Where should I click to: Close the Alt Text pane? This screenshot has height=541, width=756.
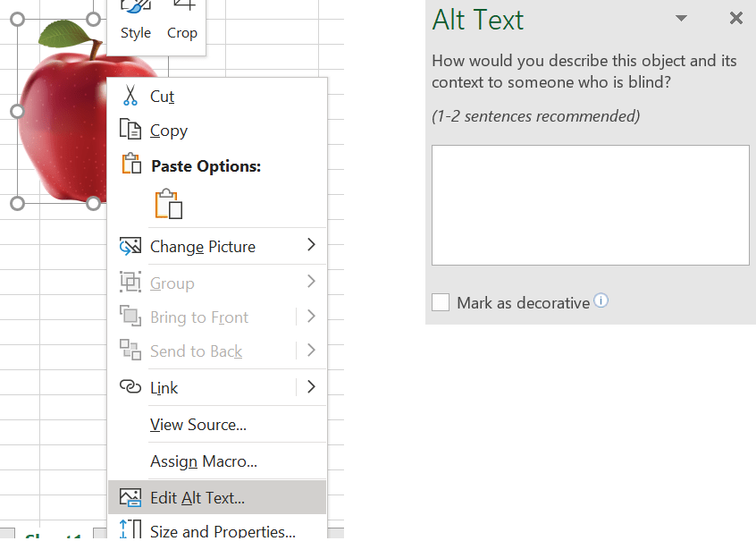(735, 19)
